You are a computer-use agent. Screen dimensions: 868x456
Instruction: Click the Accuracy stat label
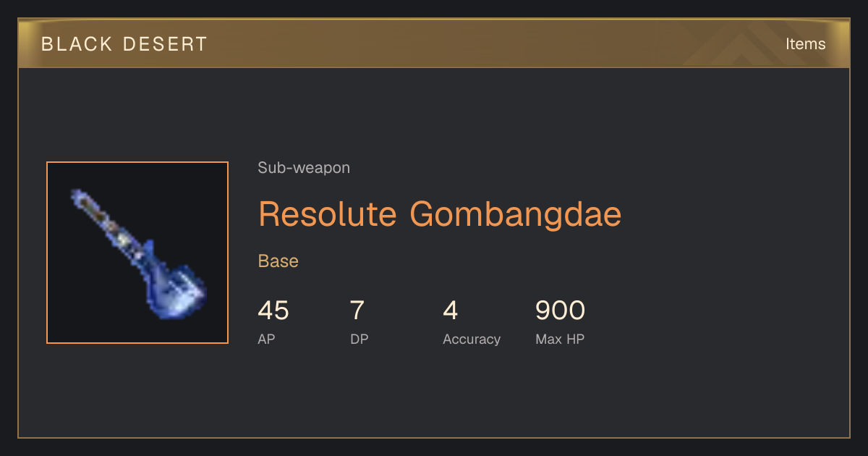(472, 339)
